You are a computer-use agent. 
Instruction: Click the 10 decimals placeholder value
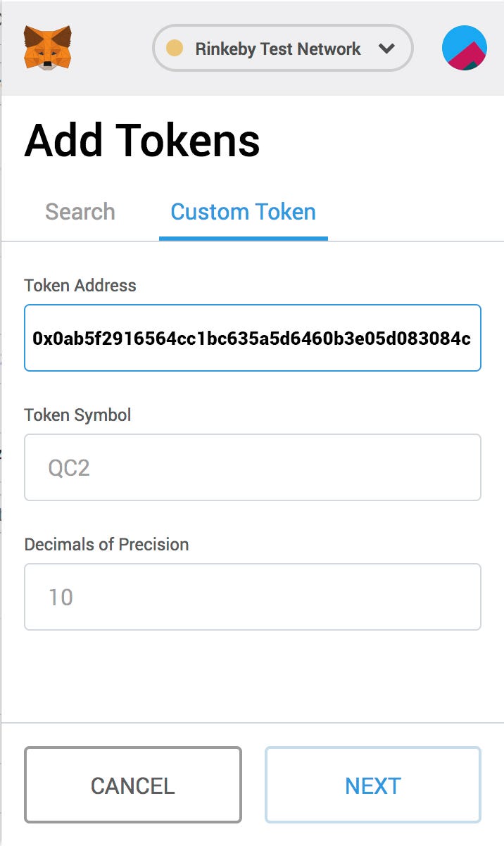(x=61, y=598)
